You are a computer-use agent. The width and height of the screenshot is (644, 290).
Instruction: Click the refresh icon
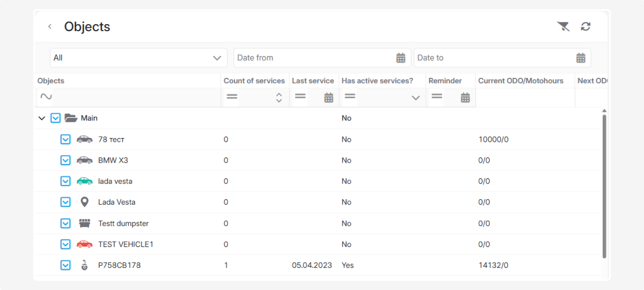tap(586, 26)
